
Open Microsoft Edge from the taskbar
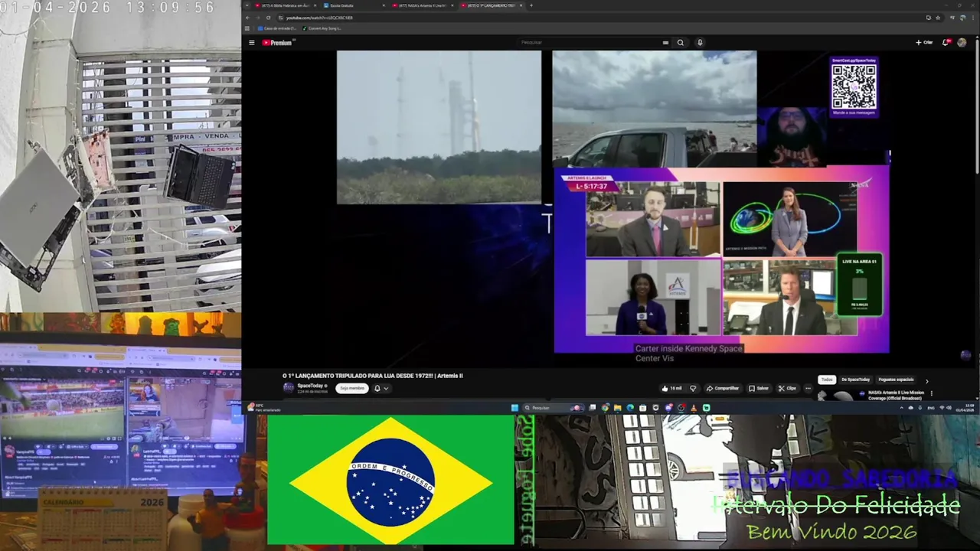tap(630, 408)
